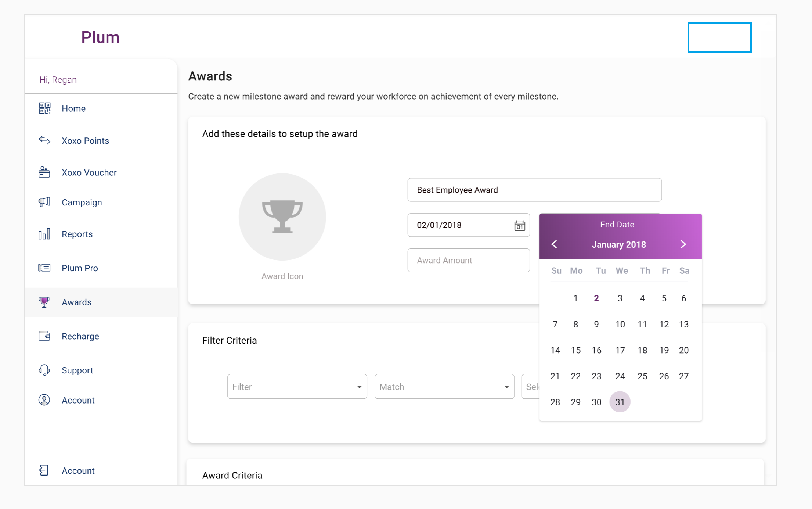Expand the Match dropdown

[x=444, y=387]
